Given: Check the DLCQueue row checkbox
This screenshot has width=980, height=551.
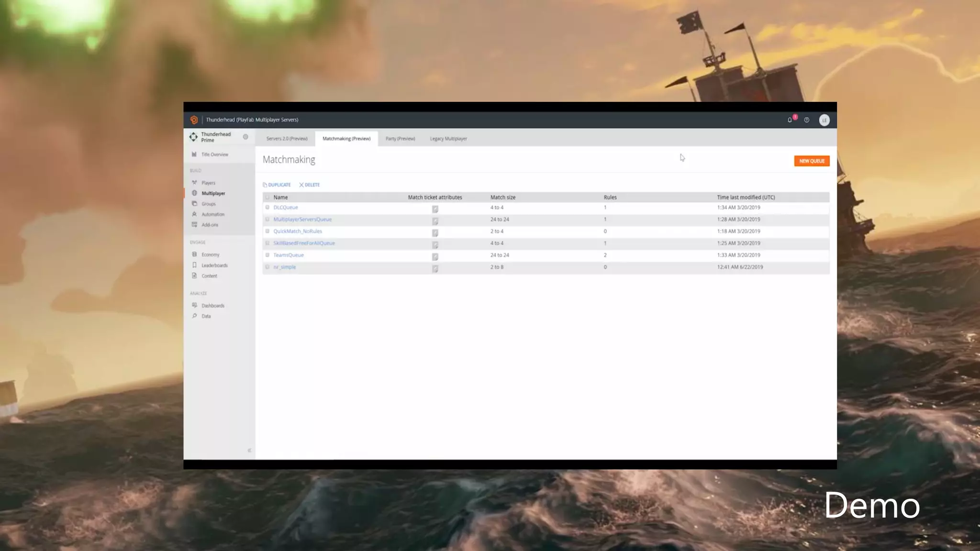Looking at the screenshot, I should [x=267, y=208].
